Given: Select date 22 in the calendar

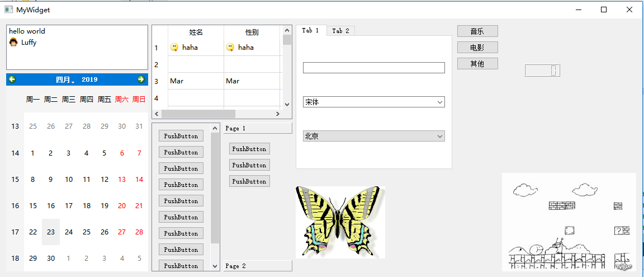Looking at the screenshot, I should tap(33, 232).
